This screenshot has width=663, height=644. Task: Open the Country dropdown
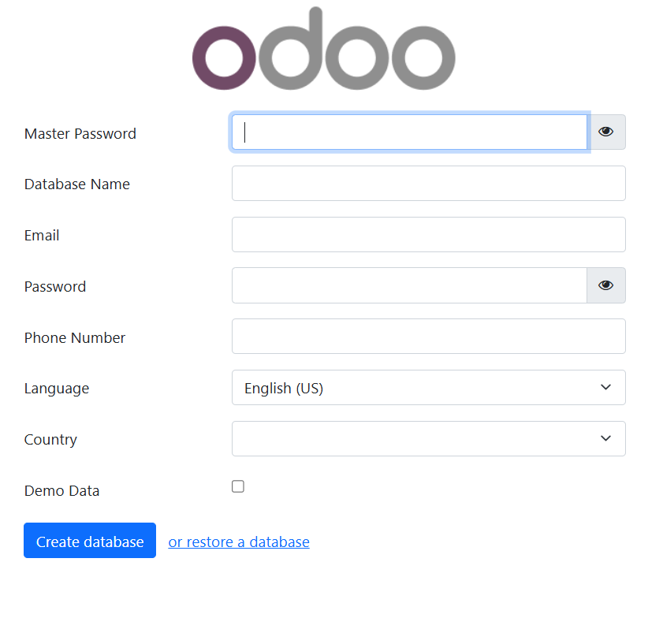428,438
